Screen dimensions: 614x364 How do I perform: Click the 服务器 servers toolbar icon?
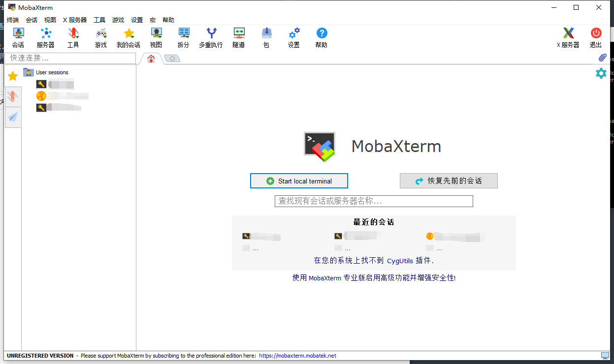[46, 37]
